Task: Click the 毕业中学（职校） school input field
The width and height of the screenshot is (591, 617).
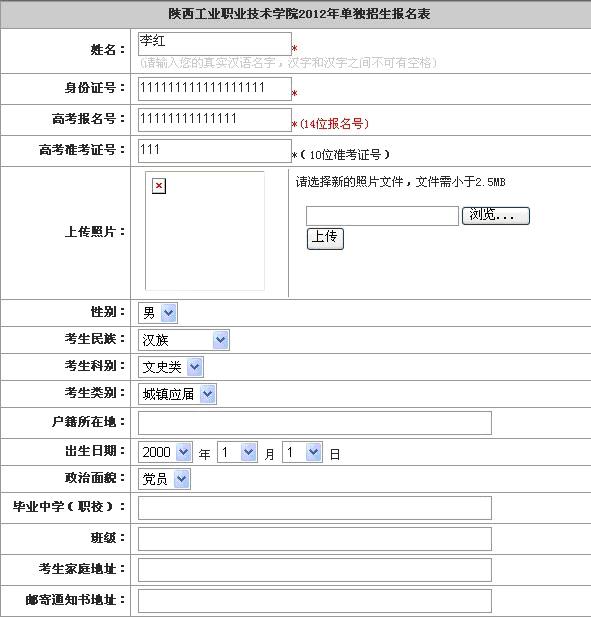Action: [x=315, y=508]
